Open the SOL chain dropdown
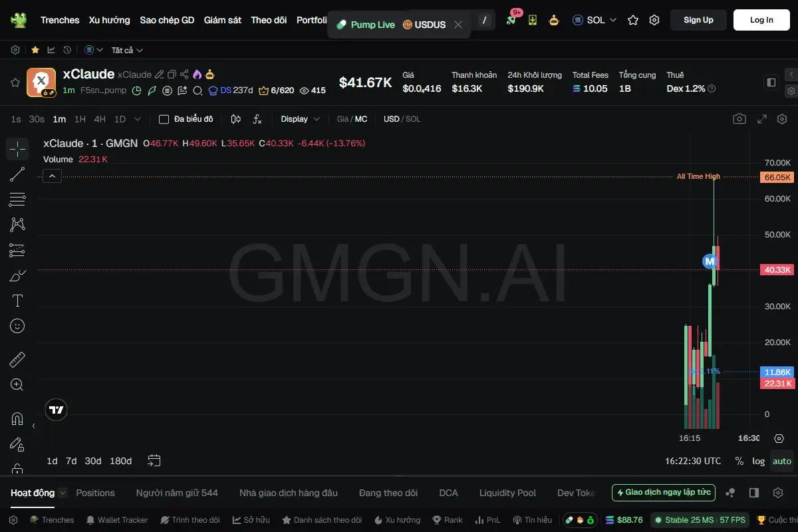798x532 pixels. 595,20
